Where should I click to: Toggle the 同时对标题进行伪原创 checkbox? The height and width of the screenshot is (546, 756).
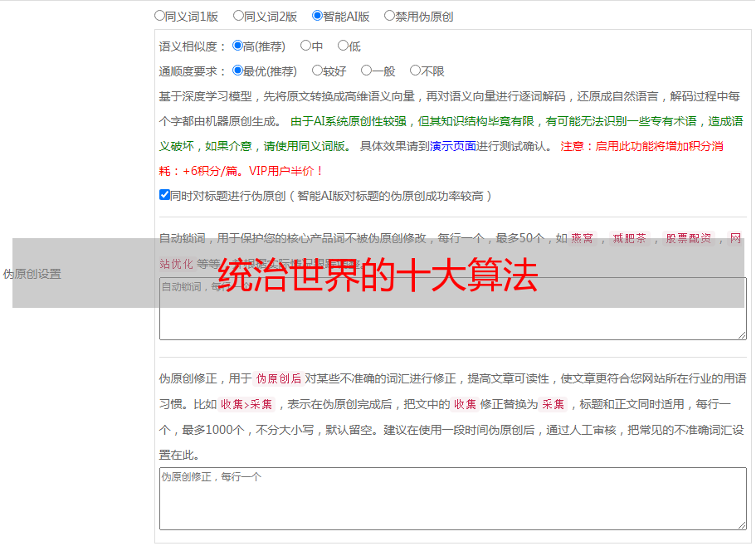click(164, 196)
